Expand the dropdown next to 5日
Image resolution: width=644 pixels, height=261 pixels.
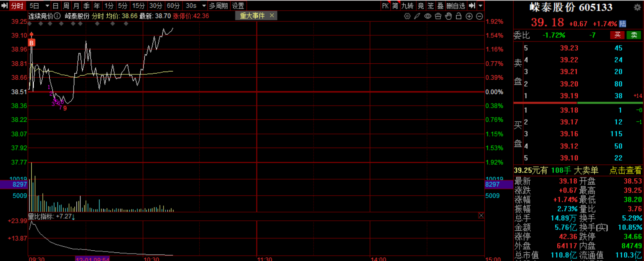47,6
